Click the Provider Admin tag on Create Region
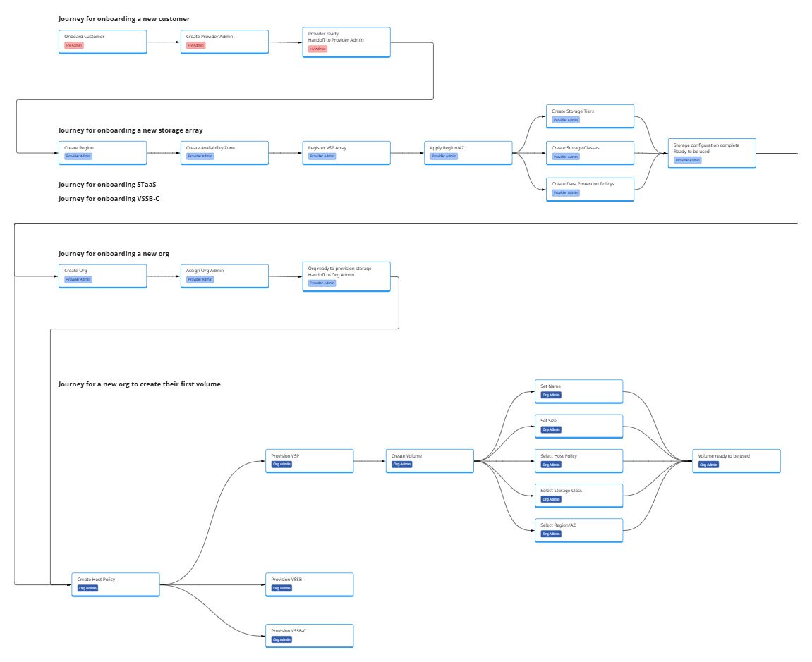The height and width of the screenshot is (662, 812). click(x=78, y=157)
